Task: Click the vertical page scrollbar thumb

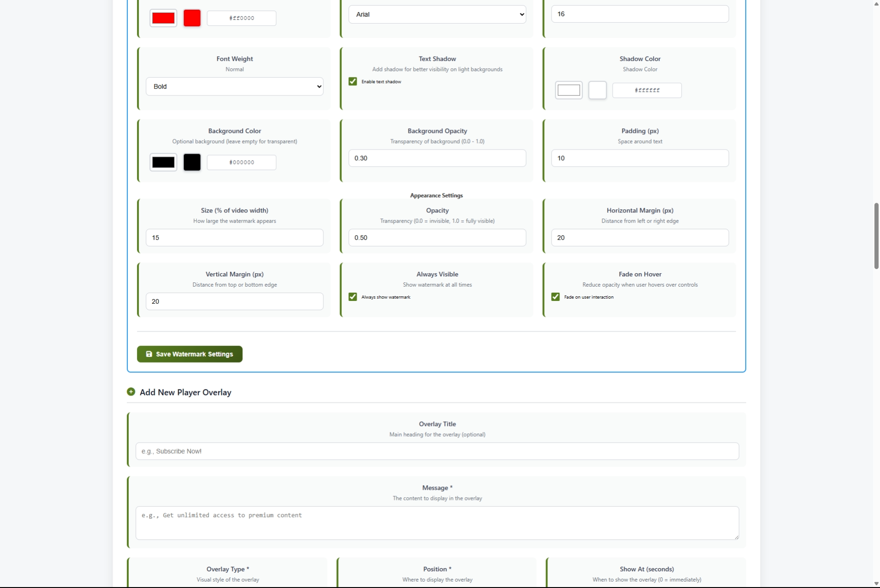Action: pos(876,235)
